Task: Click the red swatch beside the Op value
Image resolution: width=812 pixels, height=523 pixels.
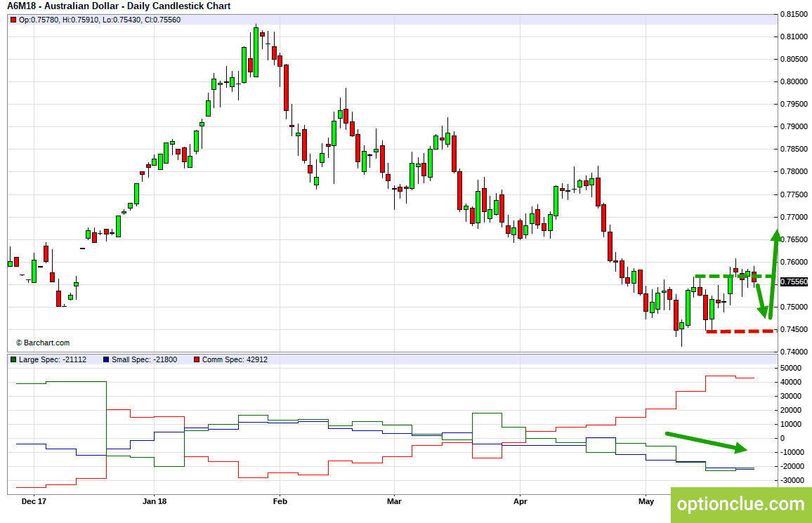Action: [x=13, y=20]
